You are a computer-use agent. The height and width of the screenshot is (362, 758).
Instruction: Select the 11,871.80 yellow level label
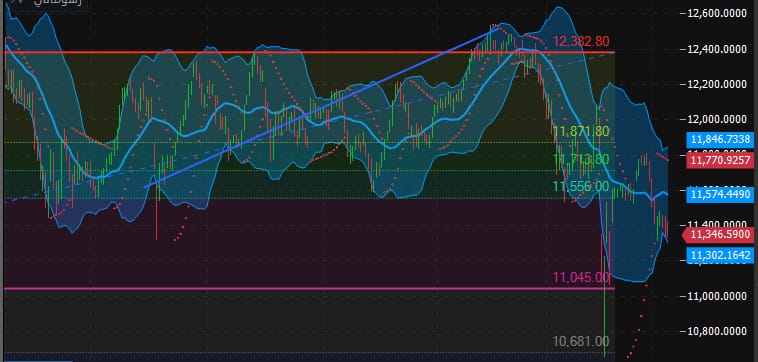581,131
